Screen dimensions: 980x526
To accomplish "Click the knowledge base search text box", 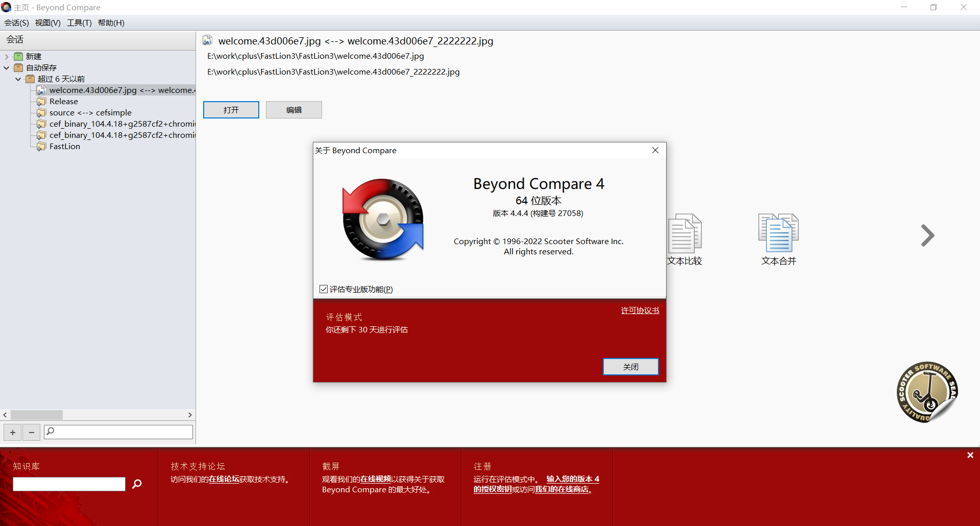I will click(69, 484).
